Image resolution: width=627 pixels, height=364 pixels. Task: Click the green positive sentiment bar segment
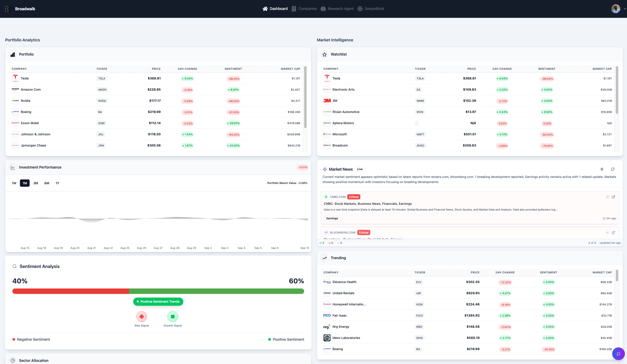click(x=217, y=291)
